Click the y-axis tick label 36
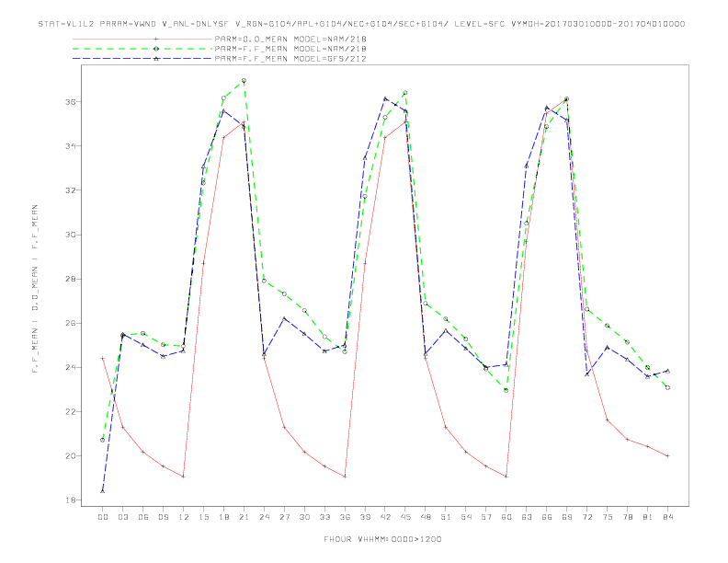This screenshot has height=563, width=728. (x=70, y=102)
